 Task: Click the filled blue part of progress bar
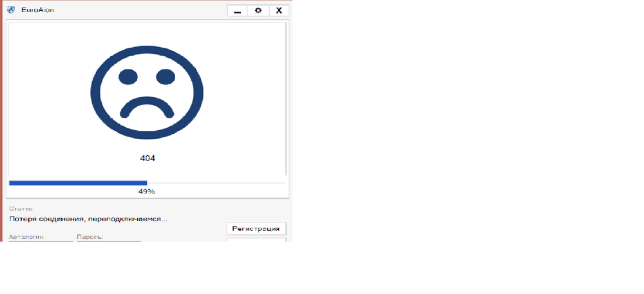(77, 183)
